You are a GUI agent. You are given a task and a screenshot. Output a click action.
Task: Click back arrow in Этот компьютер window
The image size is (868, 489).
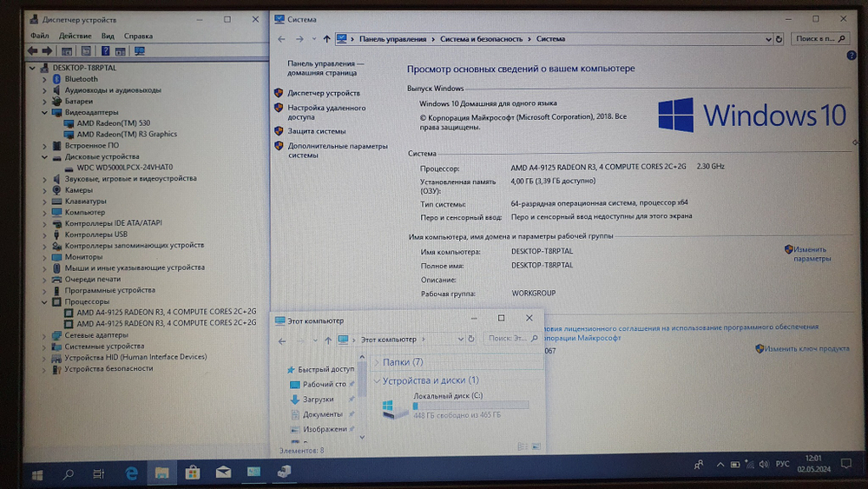(x=282, y=340)
